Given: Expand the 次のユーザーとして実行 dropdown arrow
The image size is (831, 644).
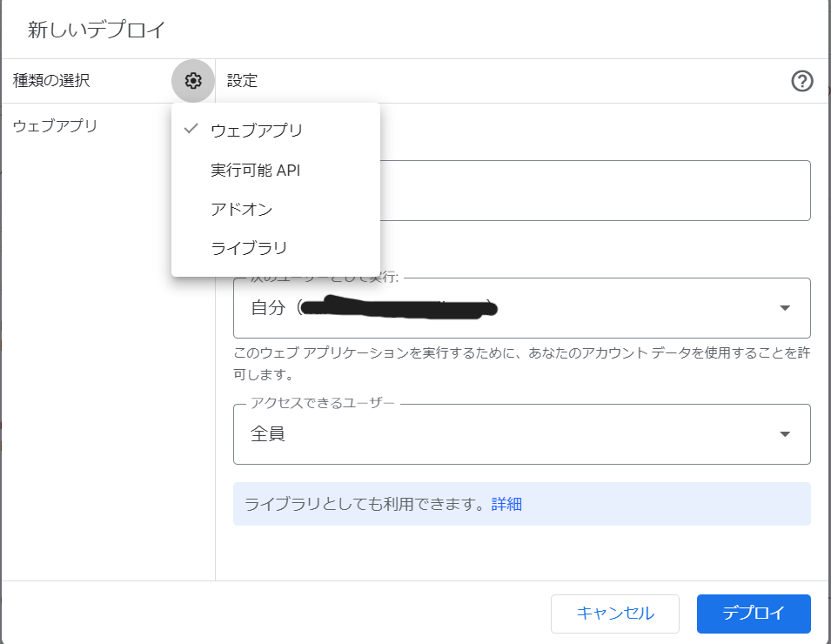Looking at the screenshot, I should pyautogui.click(x=785, y=308).
